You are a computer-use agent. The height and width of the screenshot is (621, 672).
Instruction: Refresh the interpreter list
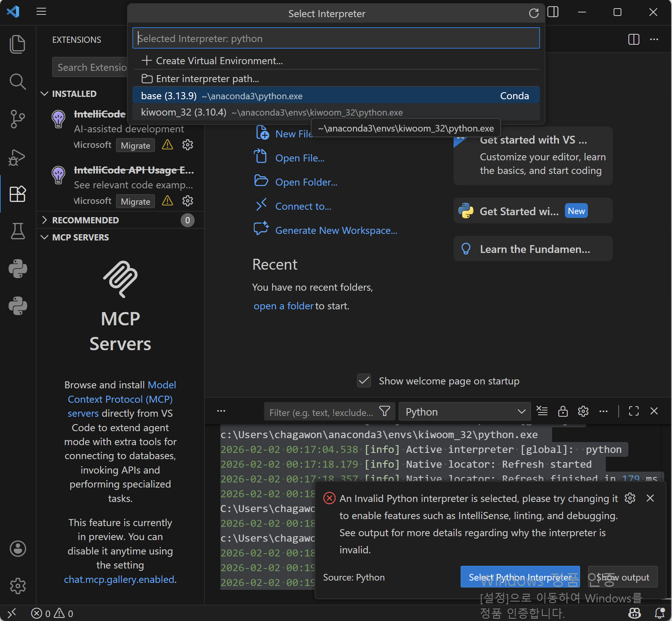[534, 14]
